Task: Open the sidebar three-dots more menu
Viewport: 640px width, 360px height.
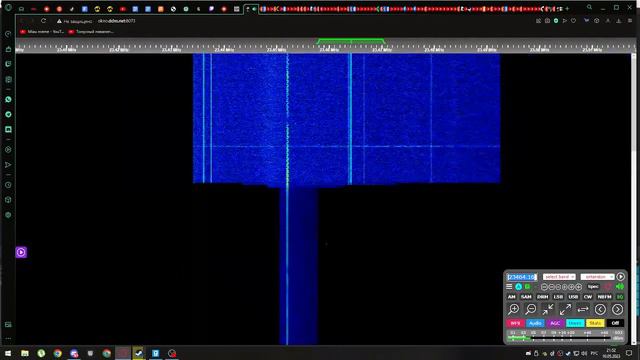Action: click(x=8, y=339)
